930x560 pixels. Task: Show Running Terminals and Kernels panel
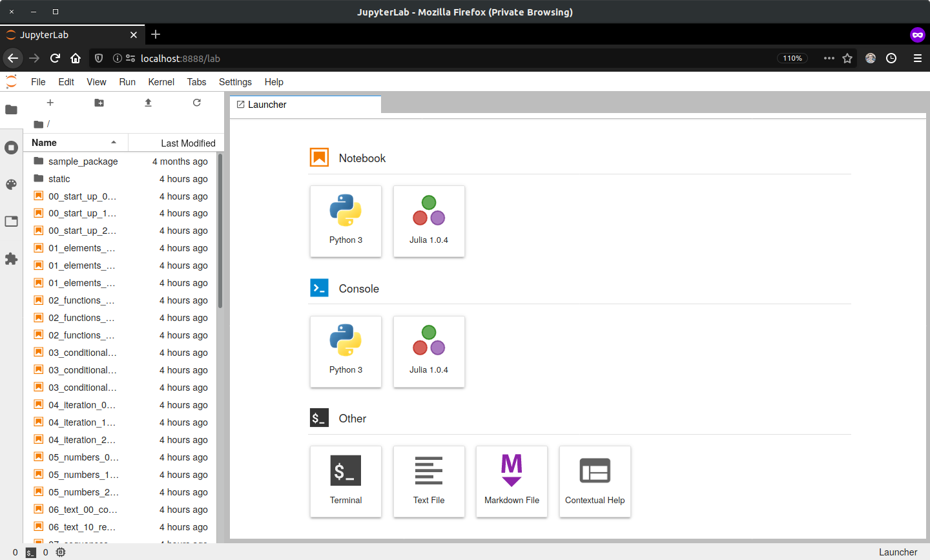coord(11,148)
